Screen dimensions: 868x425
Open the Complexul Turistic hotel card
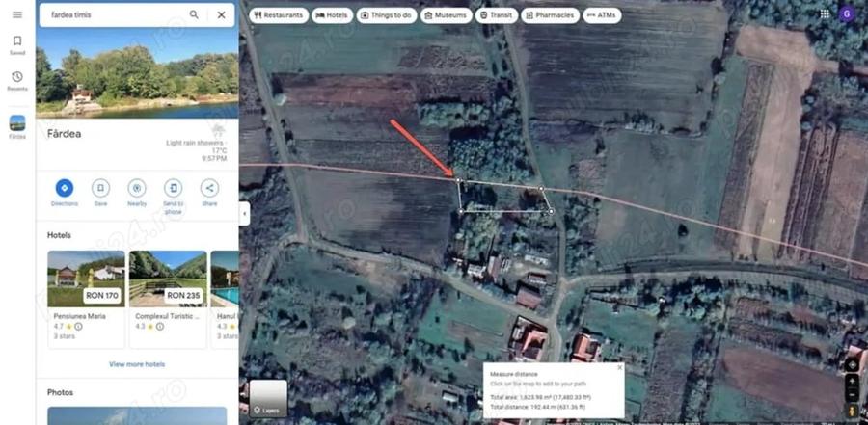[x=168, y=300]
